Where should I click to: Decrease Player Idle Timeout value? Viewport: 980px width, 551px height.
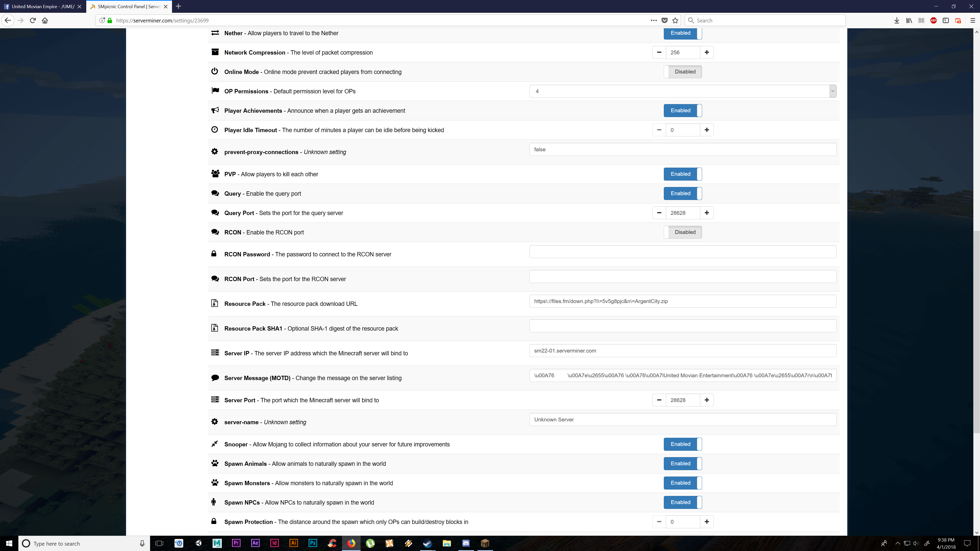[x=659, y=130]
